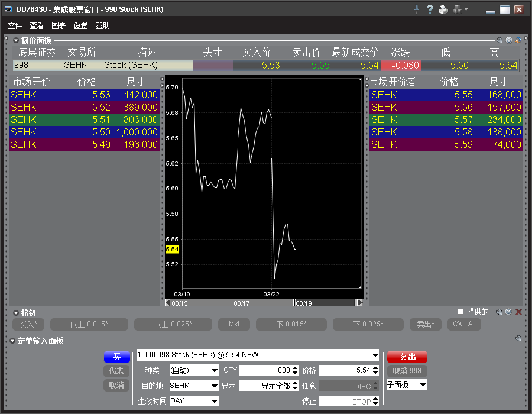Collapse the 定单输入面板 section
Image resolution: width=532 pixels, height=414 pixels.
[12, 341]
